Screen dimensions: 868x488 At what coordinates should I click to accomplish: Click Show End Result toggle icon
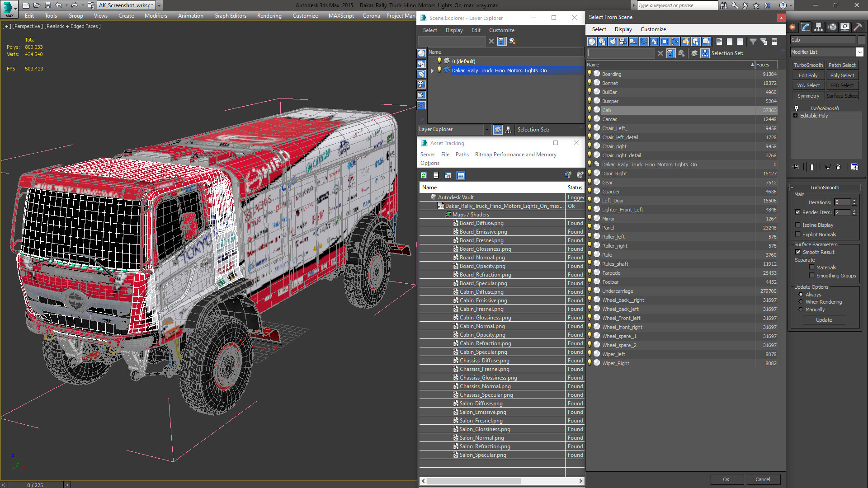pyautogui.click(x=812, y=167)
